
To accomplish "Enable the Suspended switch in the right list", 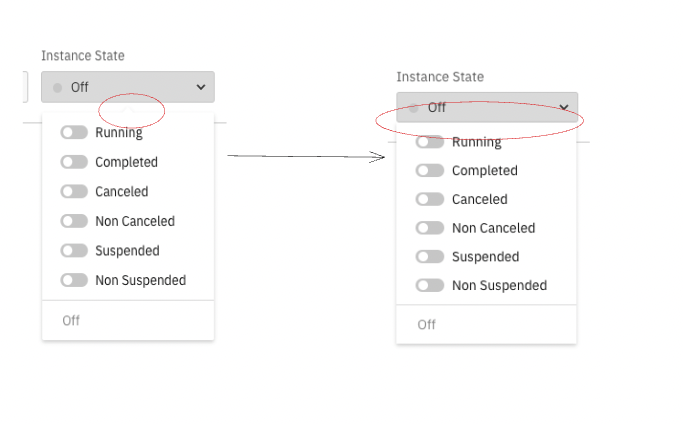I will pos(430,257).
